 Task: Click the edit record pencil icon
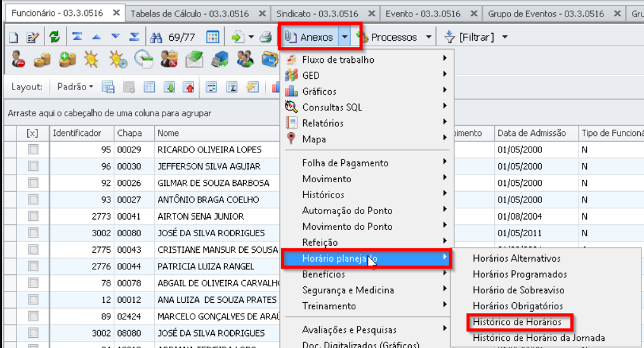(x=32, y=37)
